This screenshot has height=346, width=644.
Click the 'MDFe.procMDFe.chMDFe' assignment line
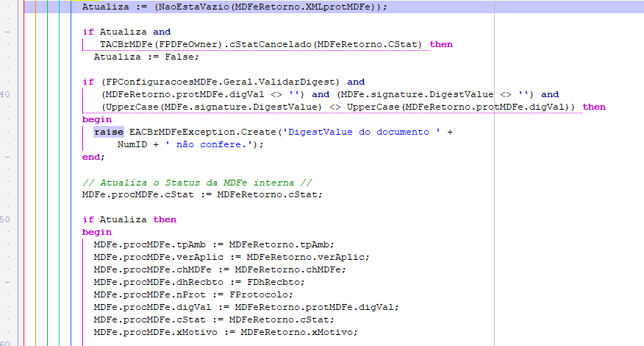coord(220,270)
